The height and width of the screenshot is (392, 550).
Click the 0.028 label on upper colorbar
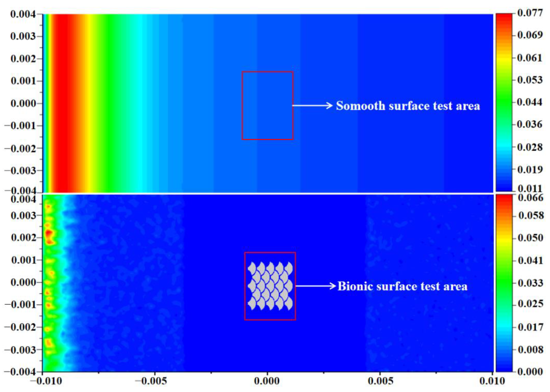coord(530,147)
